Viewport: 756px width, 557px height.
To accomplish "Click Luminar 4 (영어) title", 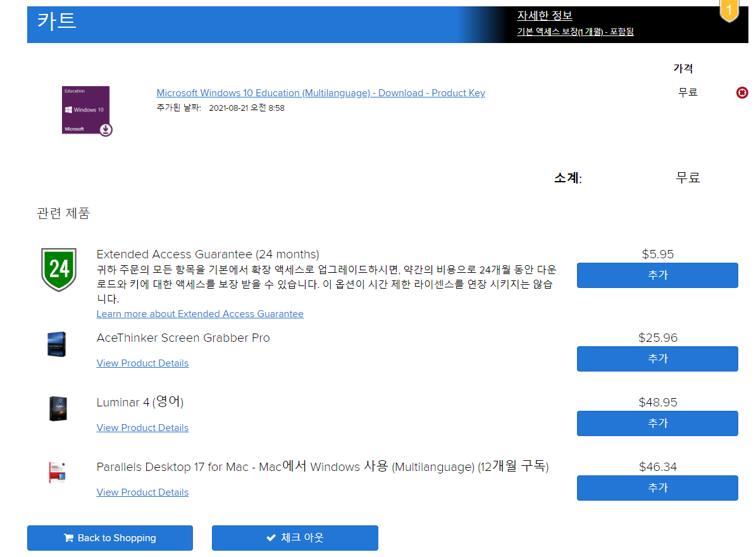I will 140,402.
